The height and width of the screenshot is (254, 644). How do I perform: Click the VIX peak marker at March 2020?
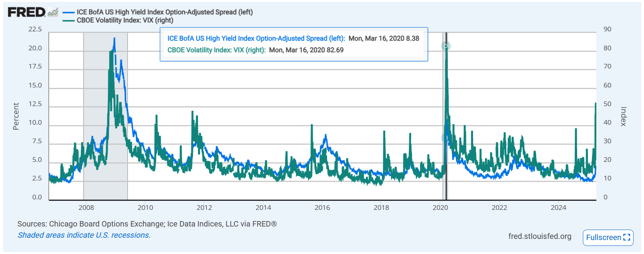point(446,46)
